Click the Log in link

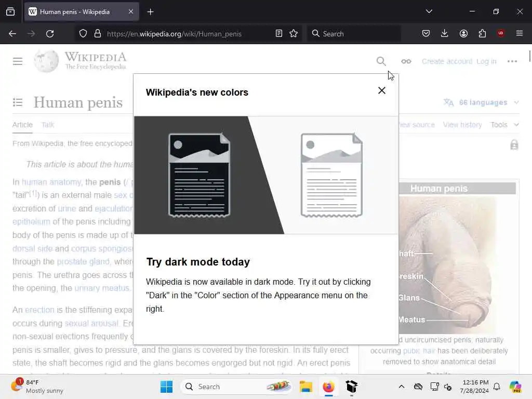pos(486,61)
